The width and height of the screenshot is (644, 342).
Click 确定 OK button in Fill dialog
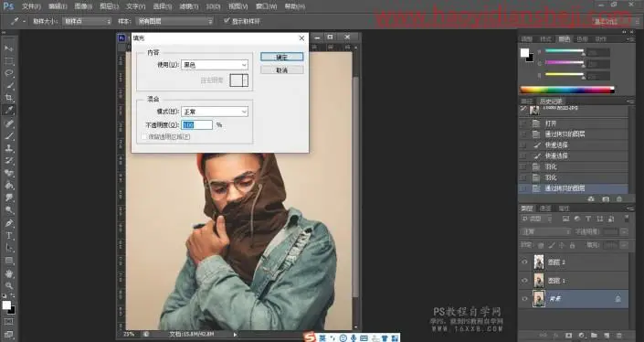[281, 57]
